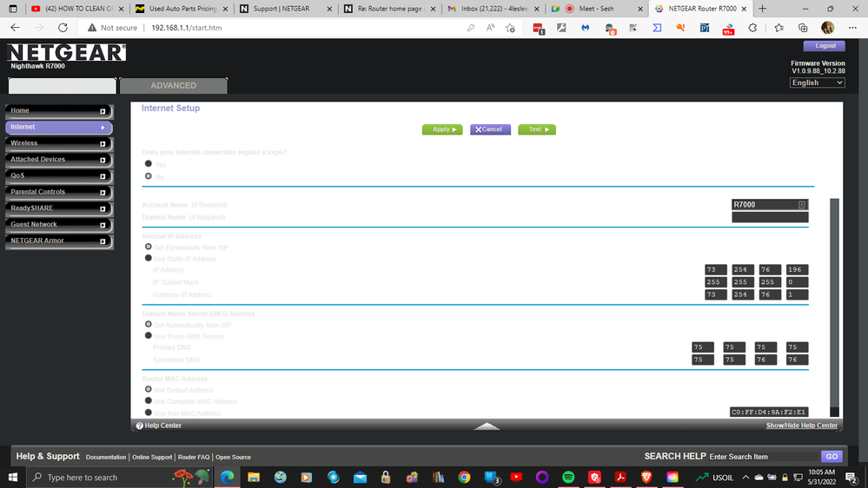Open the Favorites list icon
This screenshot has height=488, width=868.
[779, 28]
